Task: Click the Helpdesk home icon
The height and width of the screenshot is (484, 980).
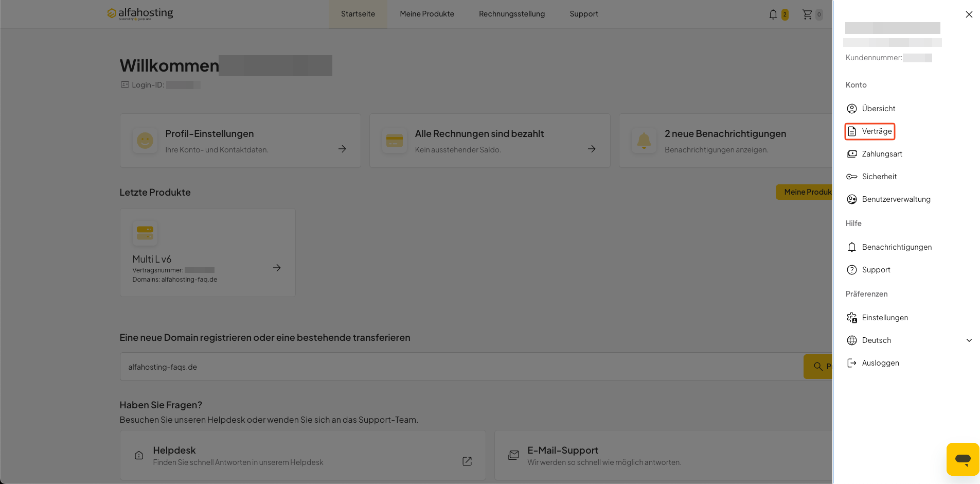Action: coord(139,455)
